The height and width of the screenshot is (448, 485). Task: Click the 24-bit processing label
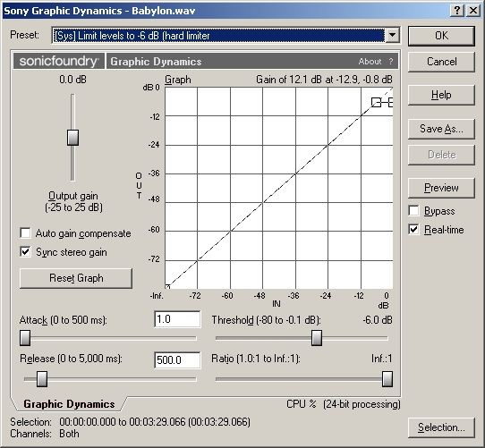362,404
